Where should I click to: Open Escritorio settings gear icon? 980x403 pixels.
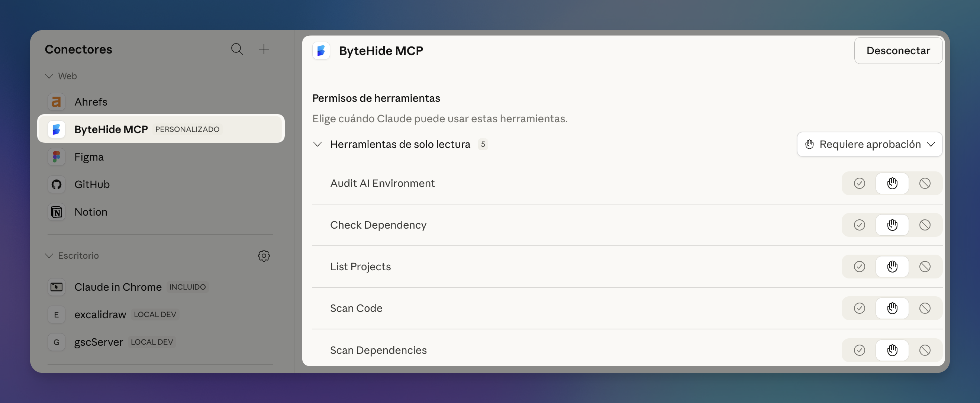coord(264,256)
